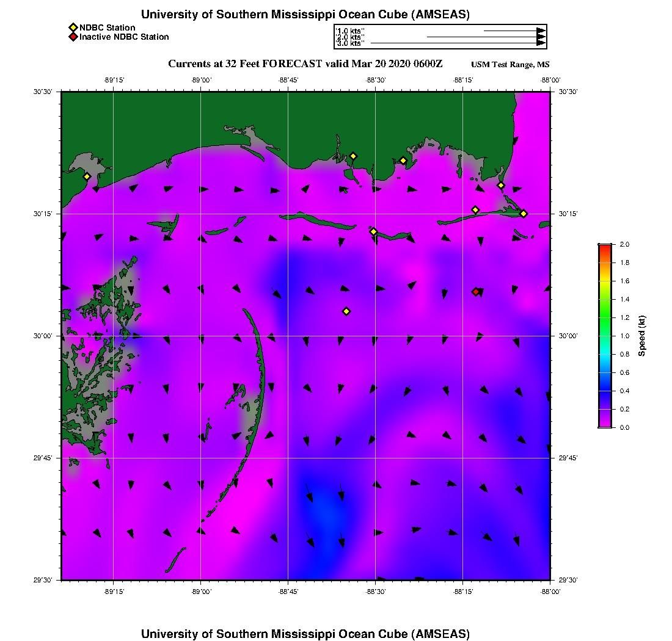The height and width of the screenshot is (641, 672).
Task: Click the yellow station directly north of the red marker
Action: pos(476,210)
